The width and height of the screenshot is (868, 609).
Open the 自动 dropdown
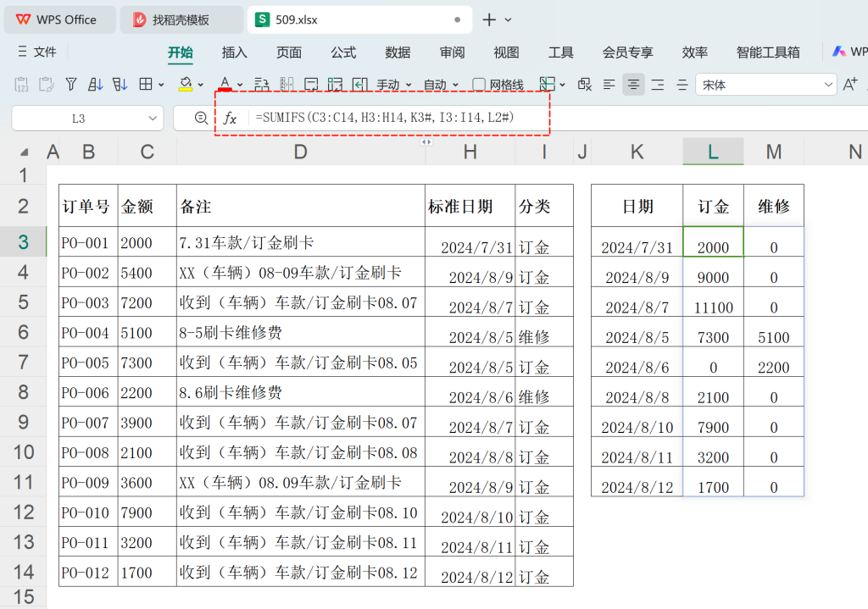point(441,85)
